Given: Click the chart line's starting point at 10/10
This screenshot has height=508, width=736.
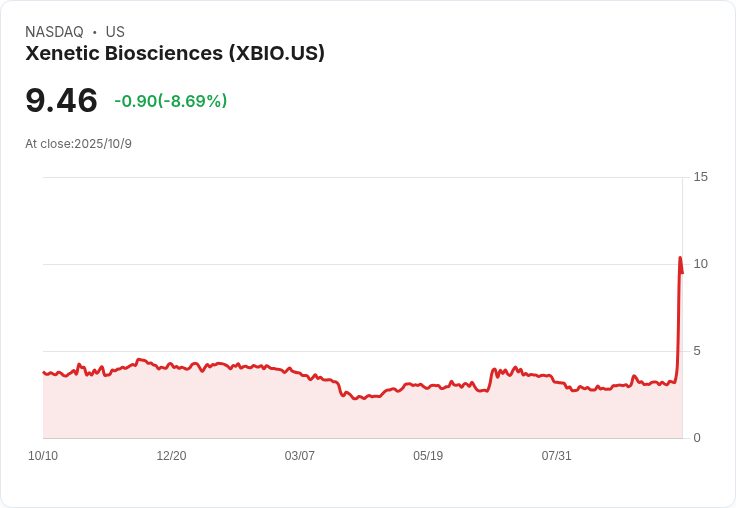Looking at the screenshot, I should click(44, 372).
